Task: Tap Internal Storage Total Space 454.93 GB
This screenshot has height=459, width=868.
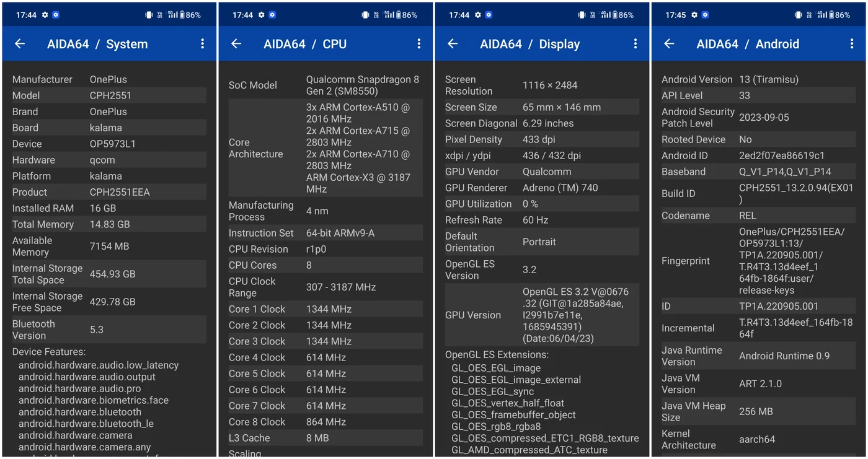Action: click(112, 274)
